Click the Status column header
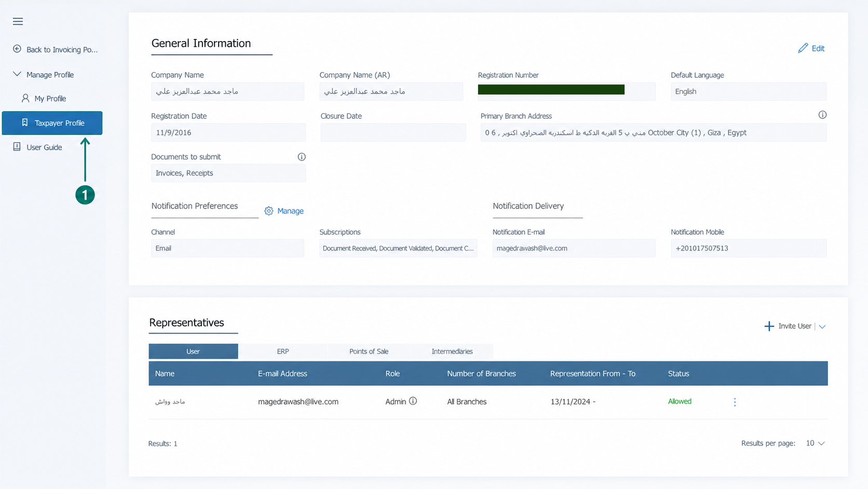 point(679,374)
